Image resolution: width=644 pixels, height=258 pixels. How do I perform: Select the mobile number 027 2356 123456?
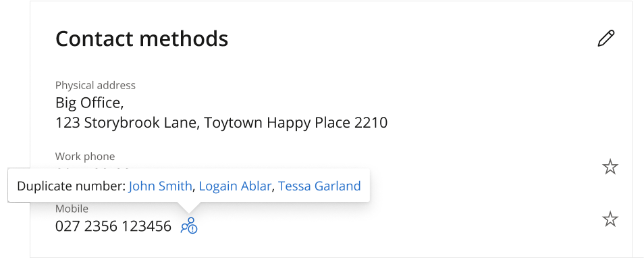[113, 226]
